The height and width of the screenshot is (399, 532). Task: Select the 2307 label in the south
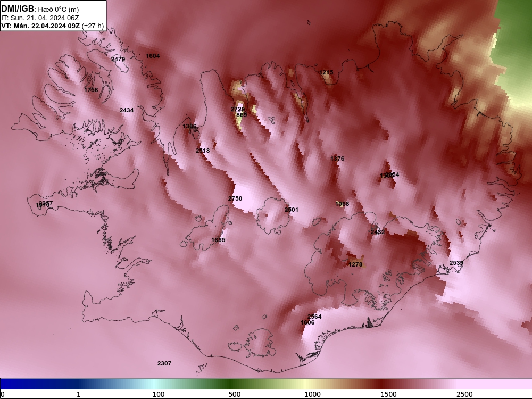(x=164, y=363)
